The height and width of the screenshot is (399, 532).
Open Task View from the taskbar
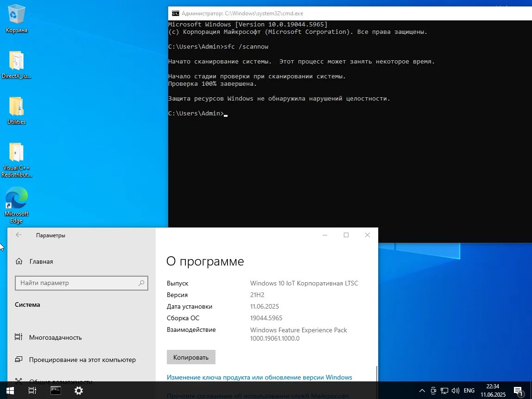tap(32, 391)
